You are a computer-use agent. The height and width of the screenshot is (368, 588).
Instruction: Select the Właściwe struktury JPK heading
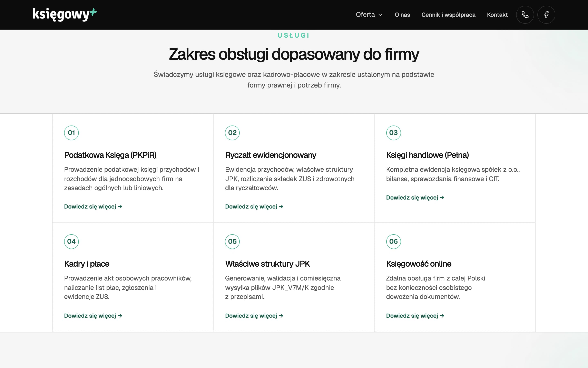click(267, 264)
